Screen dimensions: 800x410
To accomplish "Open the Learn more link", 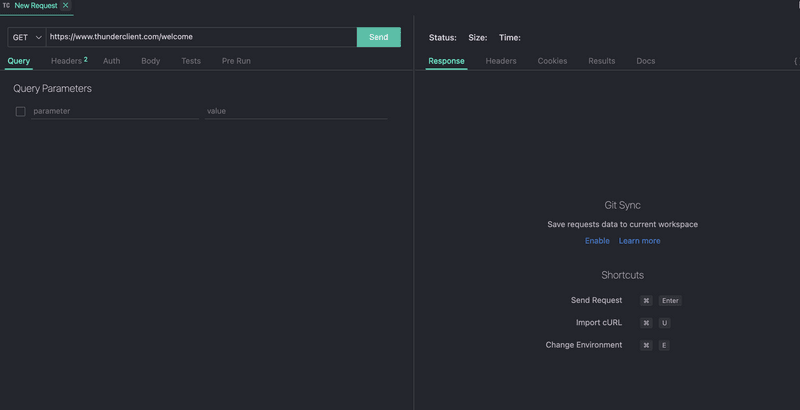I will (x=639, y=241).
